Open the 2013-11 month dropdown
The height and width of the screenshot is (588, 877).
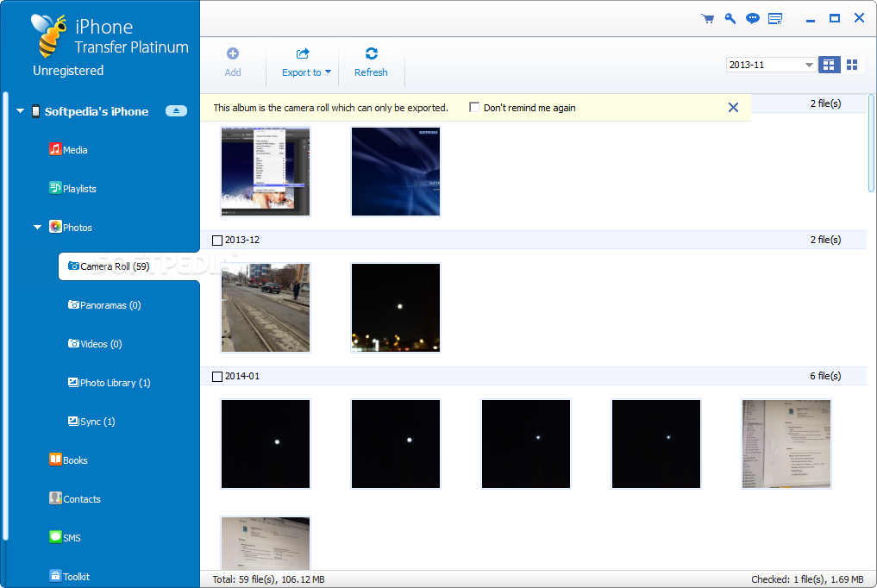pos(770,65)
